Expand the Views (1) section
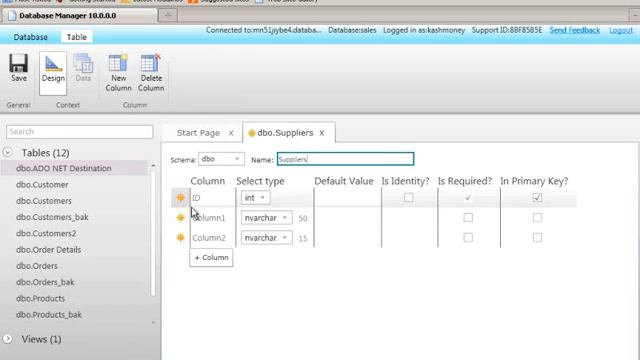The image size is (640, 360). coord(7,339)
